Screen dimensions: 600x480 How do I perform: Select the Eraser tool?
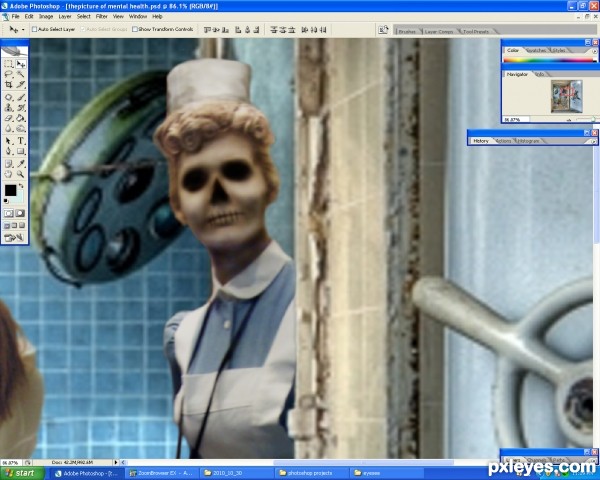pyautogui.click(x=9, y=118)
